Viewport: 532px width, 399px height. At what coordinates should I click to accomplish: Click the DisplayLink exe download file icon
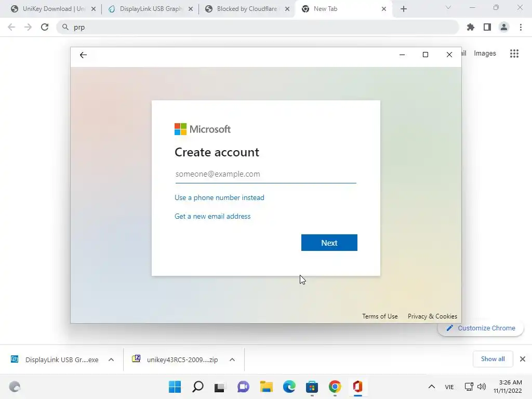(15, 359)
